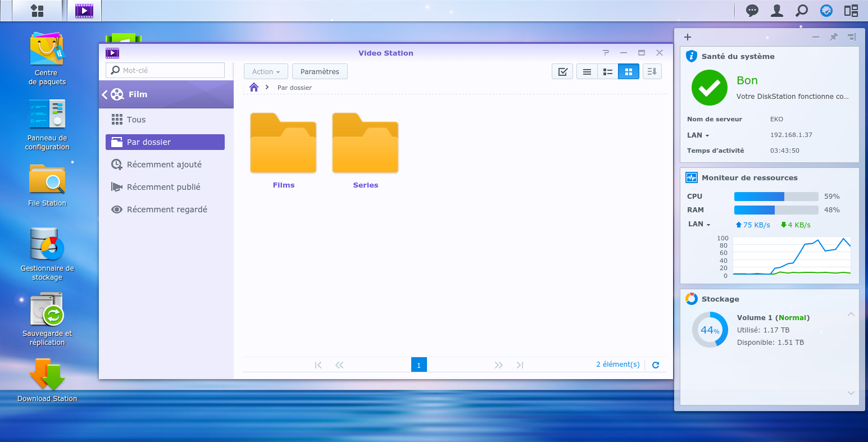Open the Action dropdown menu
Screen dimensions: 868x442
[x=266, y=72]
